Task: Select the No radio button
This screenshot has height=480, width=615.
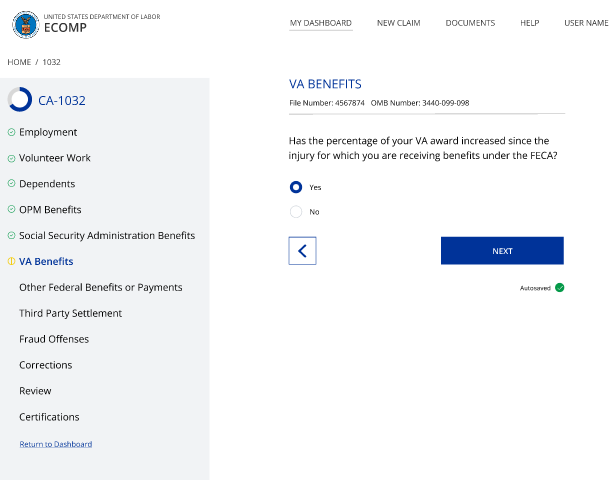Action: coord(296,212)
